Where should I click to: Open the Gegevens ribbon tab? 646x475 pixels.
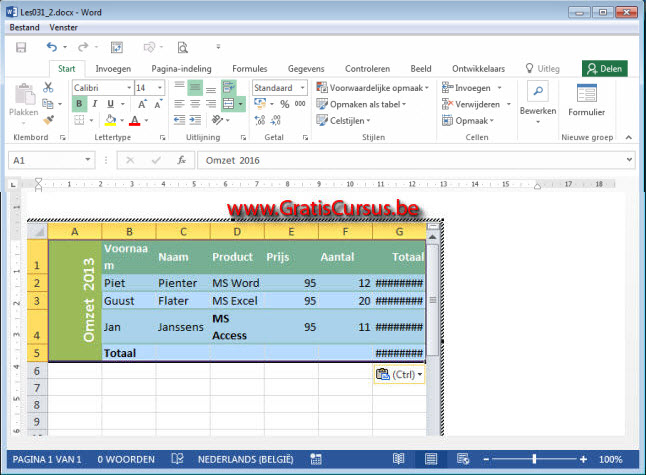tap(306, 69)
